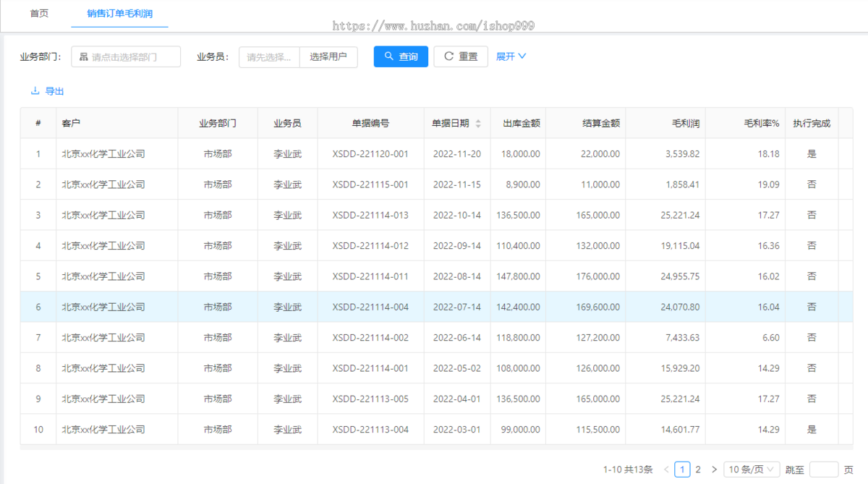
Task: Click outbound amount 99,000.00
Action: click(521, 430)
